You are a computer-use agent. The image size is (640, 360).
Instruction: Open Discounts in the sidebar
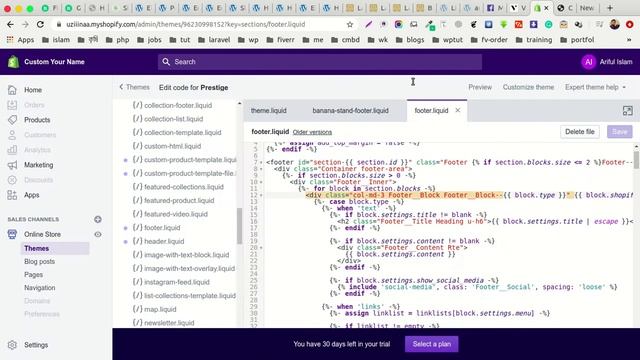pyautogui.click(x=38, y=180)
